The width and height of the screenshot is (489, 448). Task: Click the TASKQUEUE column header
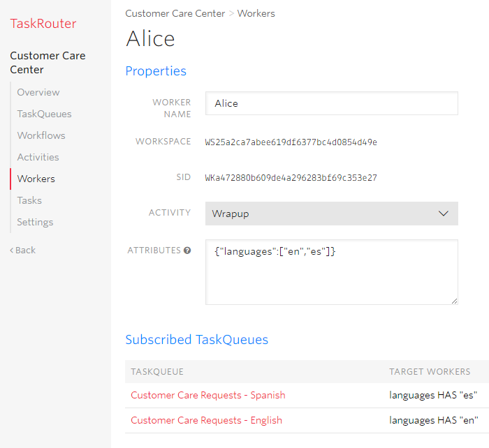click(157, 372)
